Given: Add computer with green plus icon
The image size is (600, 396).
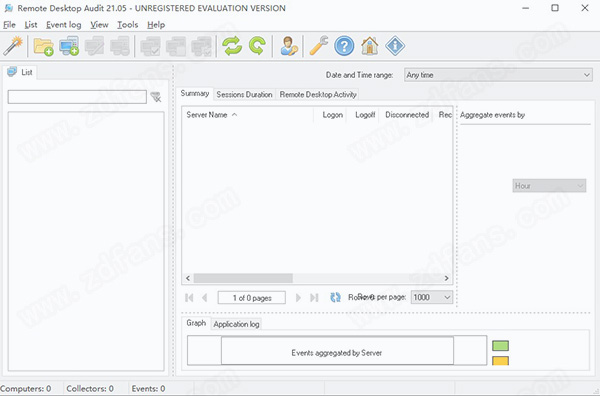Looking at the screenshot, I should 69,46.
